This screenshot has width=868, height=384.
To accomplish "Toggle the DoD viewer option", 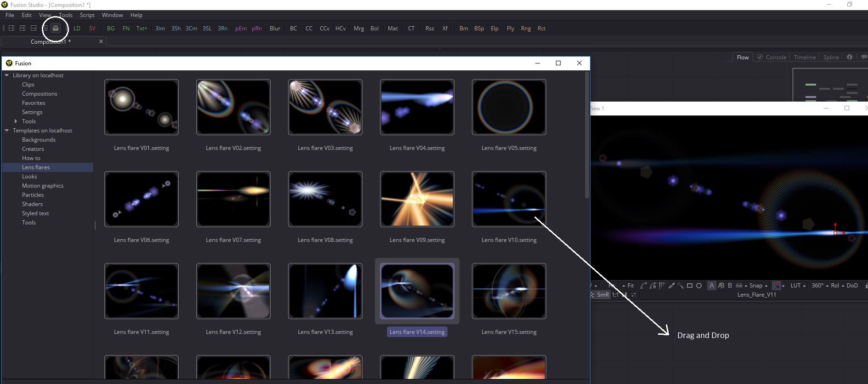I will (852, 286).
